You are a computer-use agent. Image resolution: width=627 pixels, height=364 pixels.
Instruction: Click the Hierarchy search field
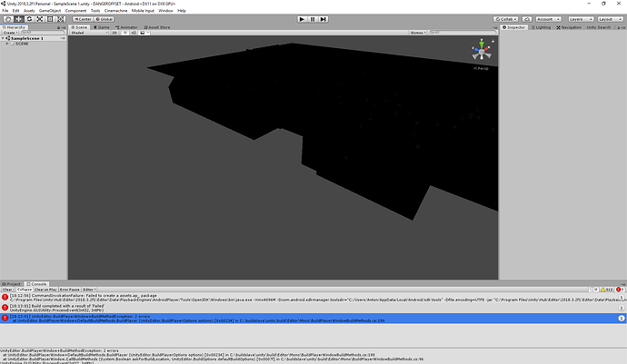pyautogui.click(x=43, y=33)
